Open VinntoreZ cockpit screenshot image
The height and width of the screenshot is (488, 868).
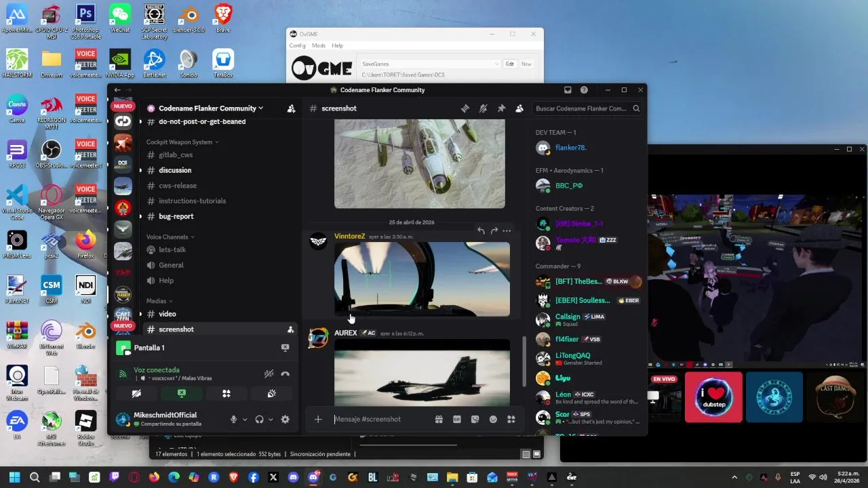422,279
